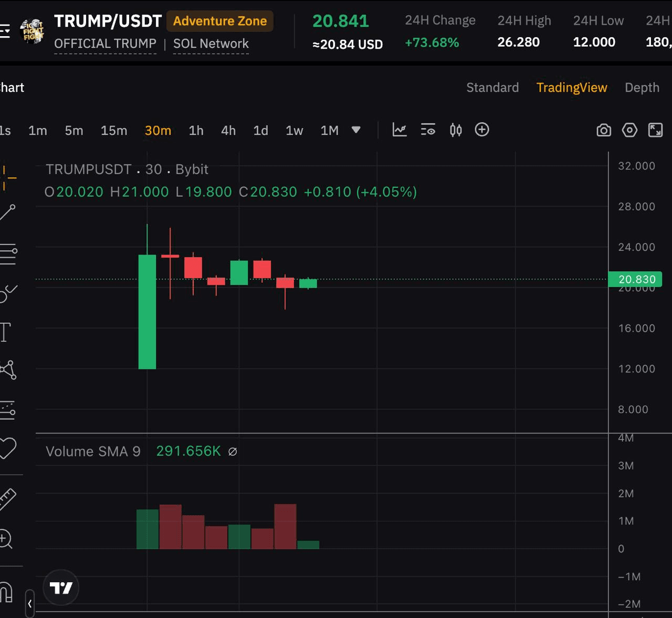This screenshot has height=618, width=672.
Task: Click the TRUMP coin logo
Action: click(x=32, y=31)
